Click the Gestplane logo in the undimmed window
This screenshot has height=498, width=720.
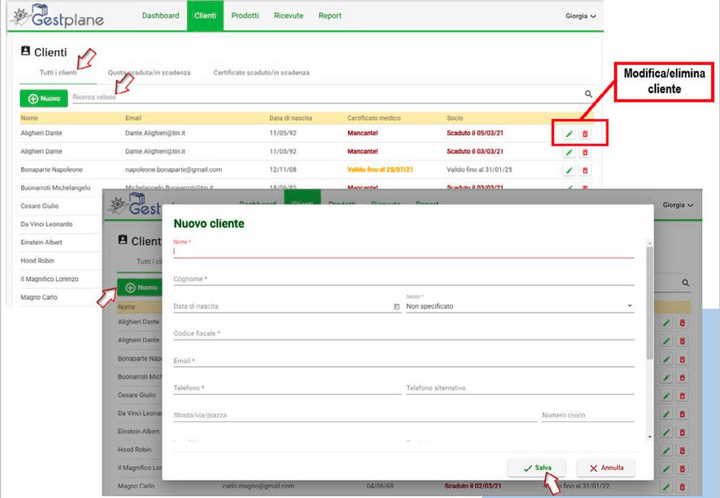pos(58,16)
